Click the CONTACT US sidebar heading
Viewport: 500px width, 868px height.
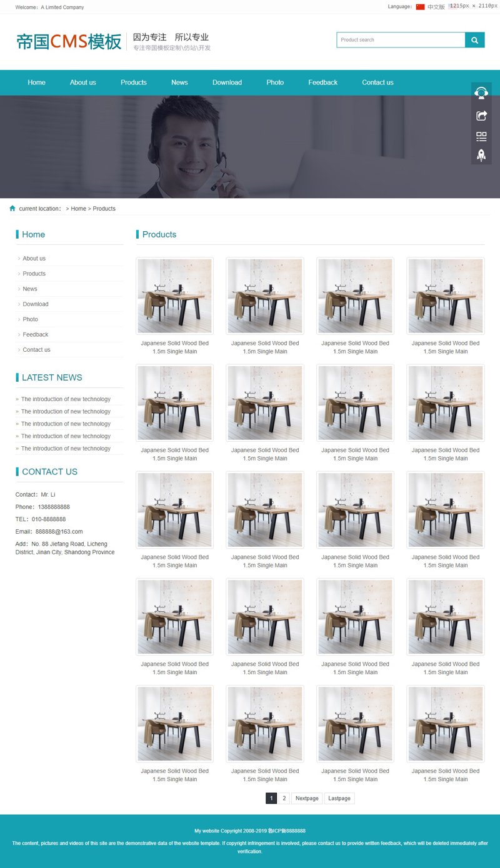point(49,472)
